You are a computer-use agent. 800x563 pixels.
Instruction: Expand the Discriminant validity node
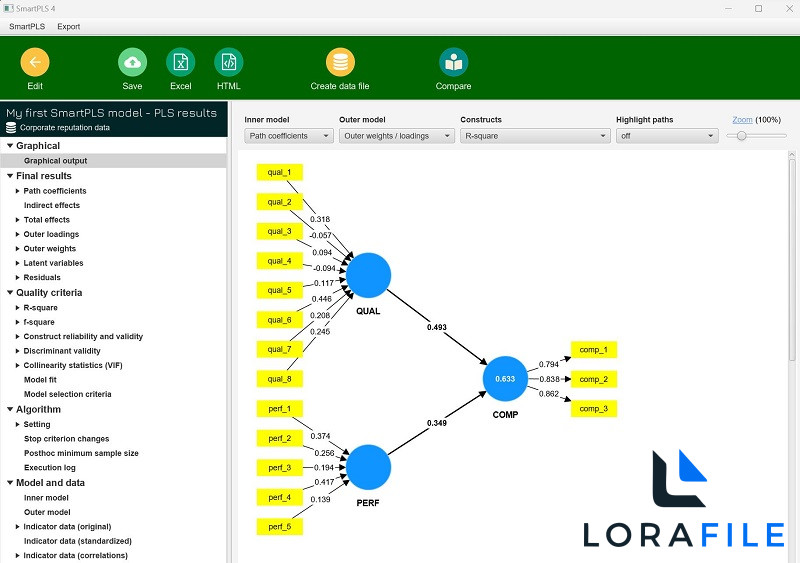pyautogui.click(x=18, y=351)
